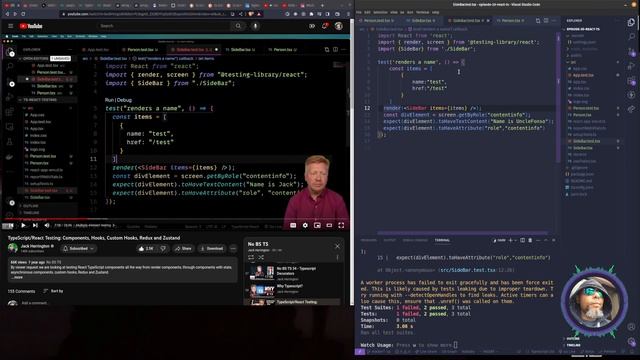This screenshot has height=360, width=640.
Task: Reload the browser page
Action: click(23, 14)
